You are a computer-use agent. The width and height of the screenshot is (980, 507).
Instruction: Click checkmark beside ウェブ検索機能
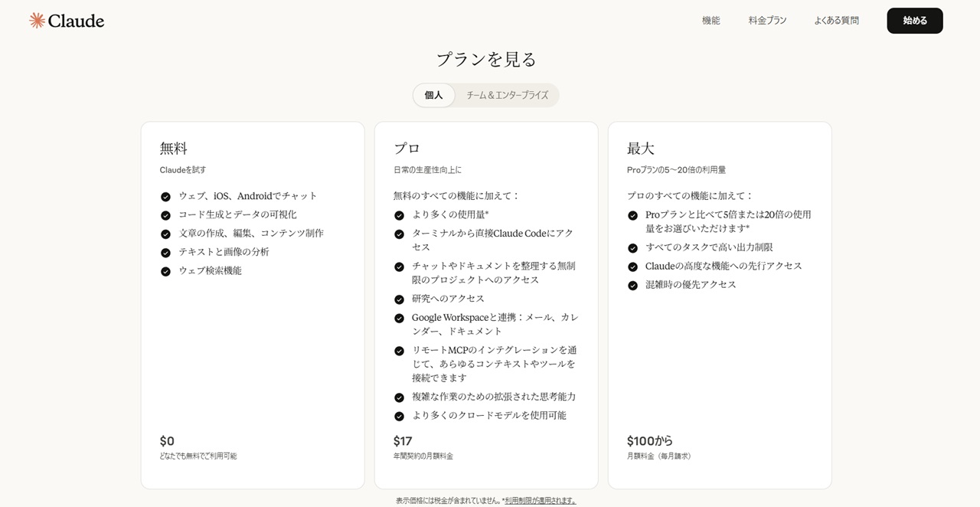(x=165, y=271)
